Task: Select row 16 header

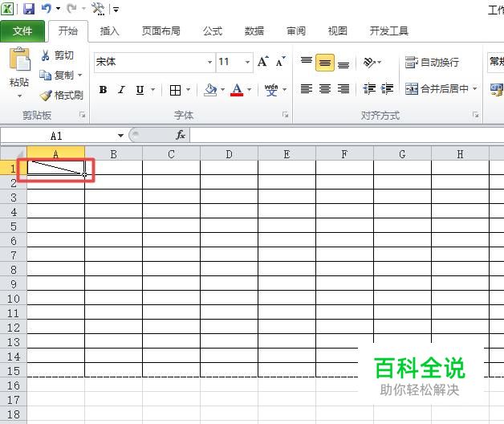Action: (x=14, y=385)
